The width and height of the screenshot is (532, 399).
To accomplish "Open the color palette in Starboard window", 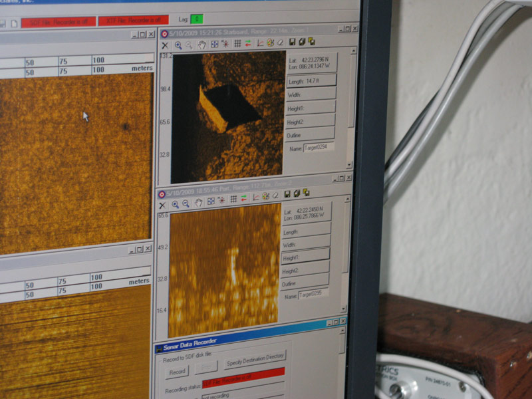I will [270, 43].
